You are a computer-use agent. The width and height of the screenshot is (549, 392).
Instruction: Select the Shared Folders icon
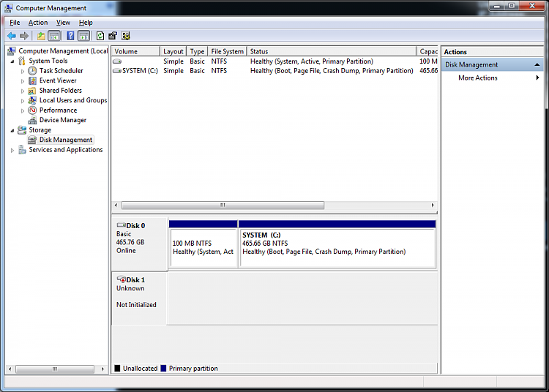(x=32, y=91)
